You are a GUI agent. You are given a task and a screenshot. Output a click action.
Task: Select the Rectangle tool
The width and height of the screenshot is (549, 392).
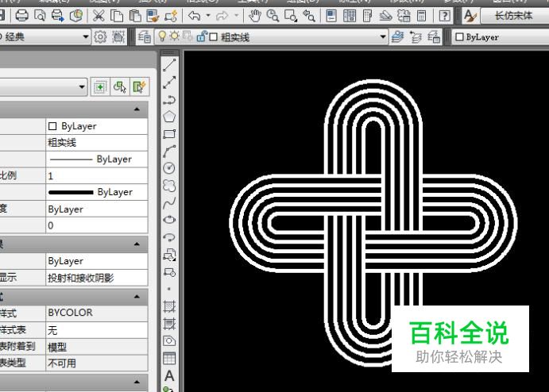click(169, 134)
